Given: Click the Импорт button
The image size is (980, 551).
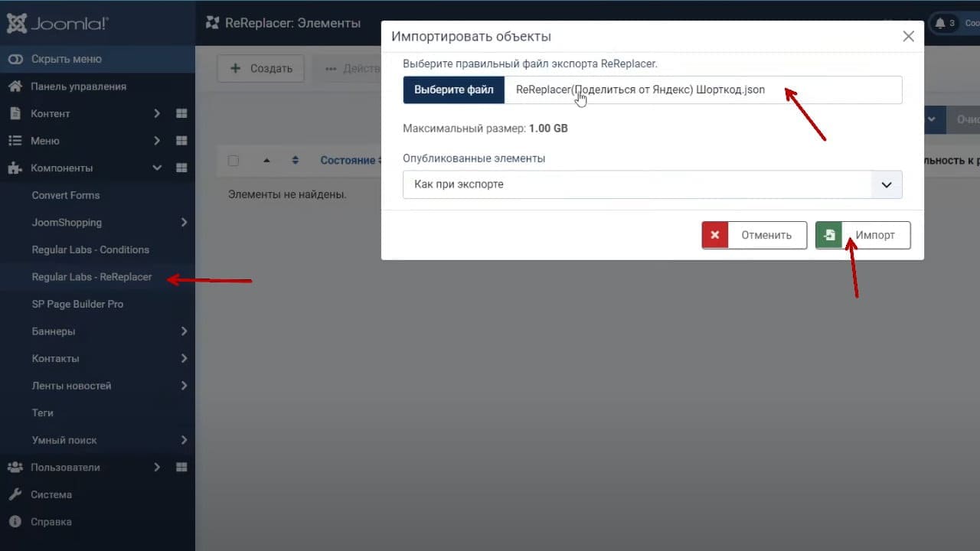Looking at the screenshot, I should [863, 235].
